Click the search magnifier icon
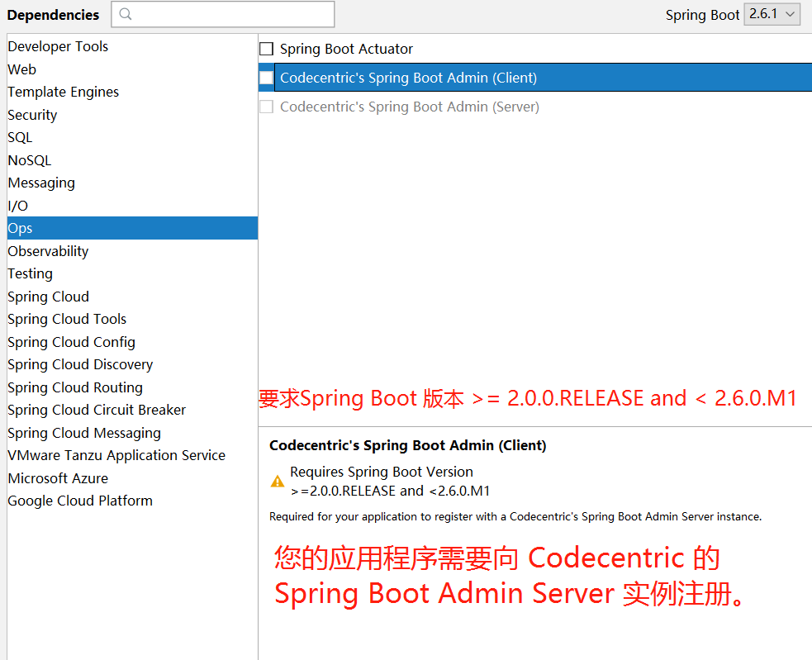Image resolution: width=812 pixels, height=660 pixels. pyautogui.click(x=124, y=14)
